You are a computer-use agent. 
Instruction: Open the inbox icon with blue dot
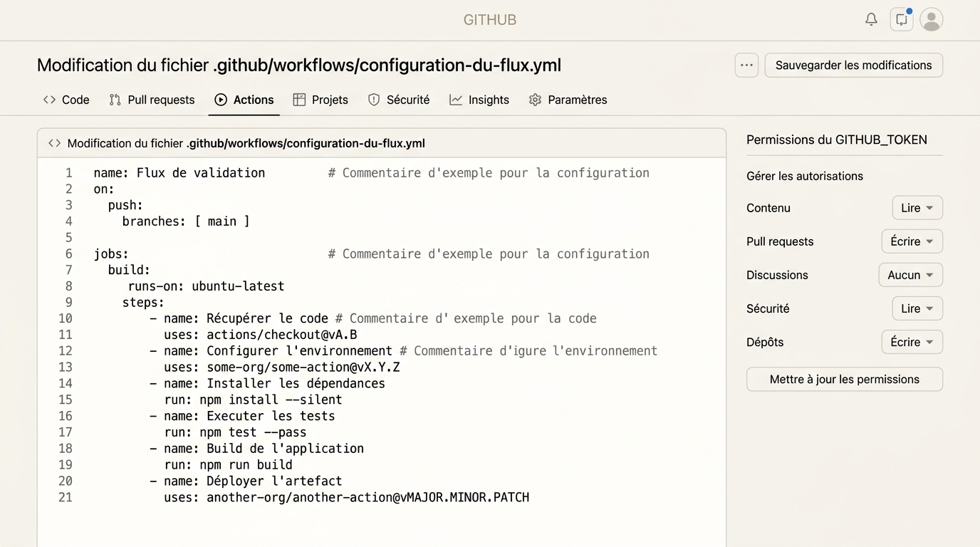(902, 19)
